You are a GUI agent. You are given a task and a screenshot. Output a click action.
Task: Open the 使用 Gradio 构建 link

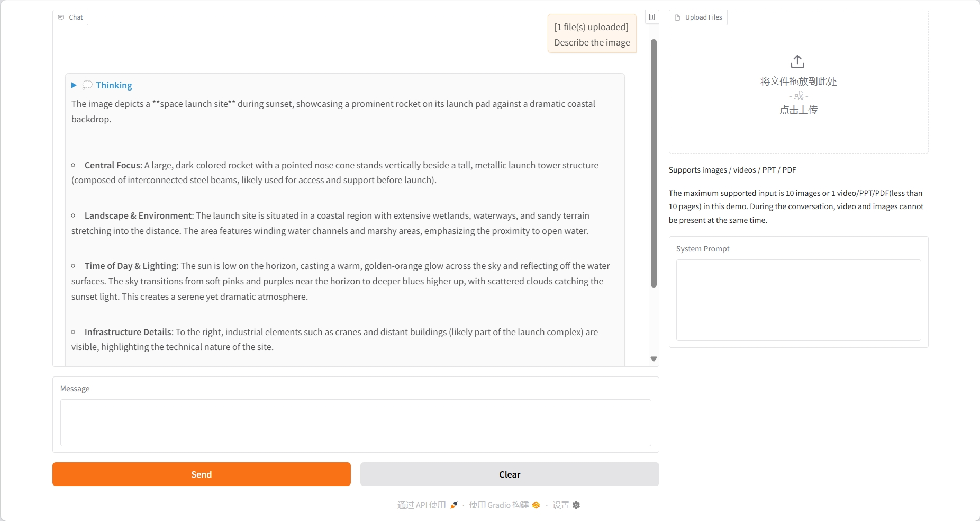coord(498,505)
